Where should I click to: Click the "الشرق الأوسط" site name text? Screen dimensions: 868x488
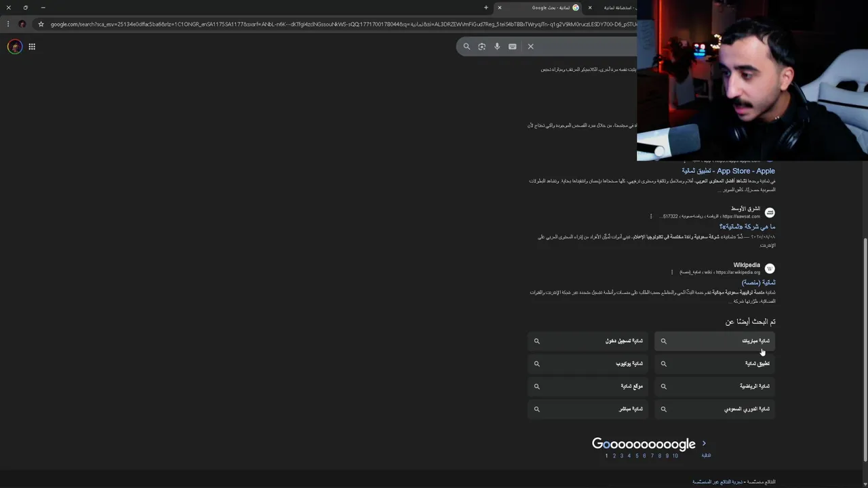[x=745, y=209]
